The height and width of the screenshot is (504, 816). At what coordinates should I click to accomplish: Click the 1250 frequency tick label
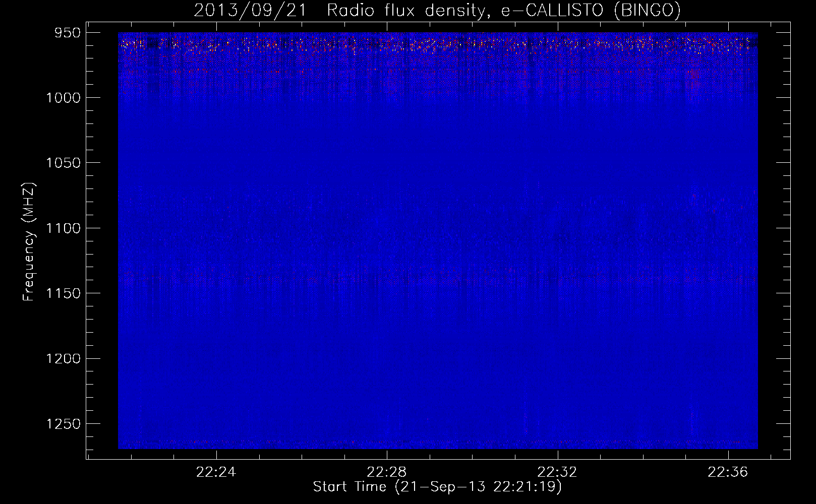[63, 424]
